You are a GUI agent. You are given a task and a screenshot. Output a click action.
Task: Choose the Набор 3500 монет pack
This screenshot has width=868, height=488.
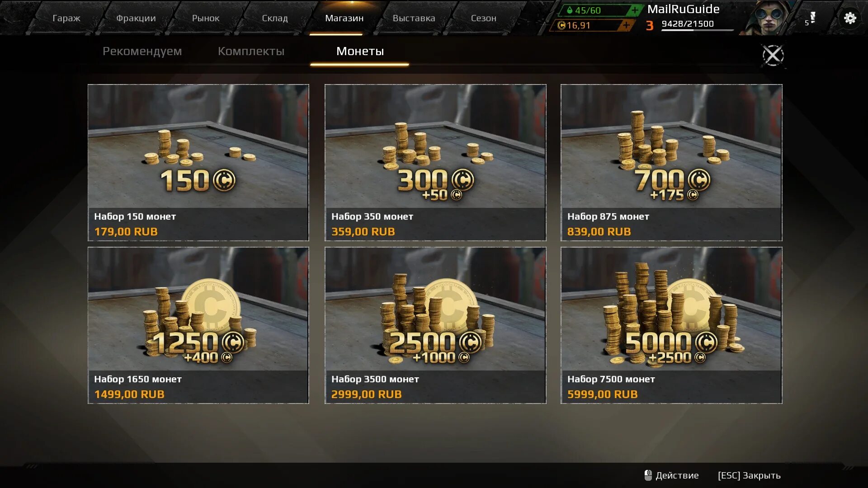point(435,325)
